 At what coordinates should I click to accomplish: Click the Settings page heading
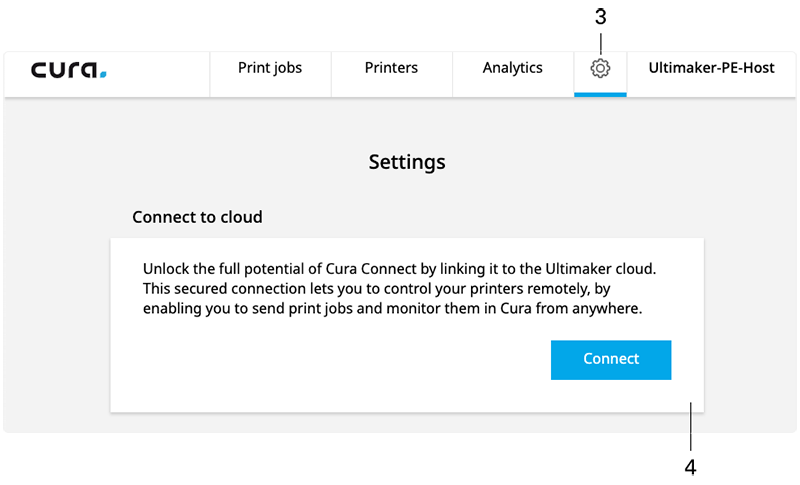pyautogui.click(x=407, y=162)
